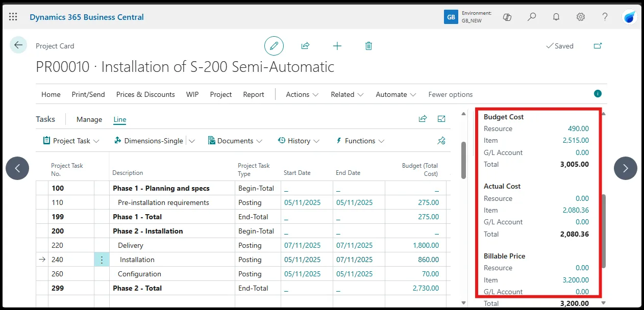This screenshot has width=644, height=310.
Task: Click Budget Cost Resource value 490.00
Action: [578, 128]
